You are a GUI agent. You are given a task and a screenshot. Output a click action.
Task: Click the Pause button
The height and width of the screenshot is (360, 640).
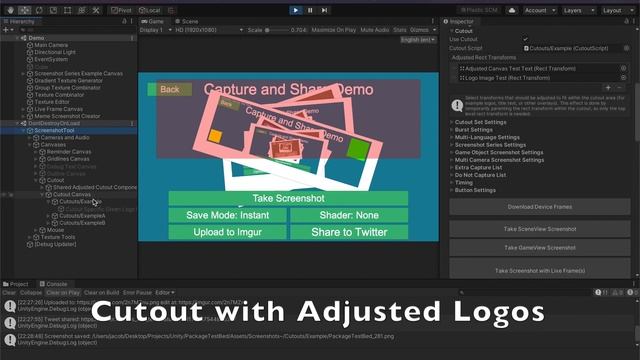310,10
